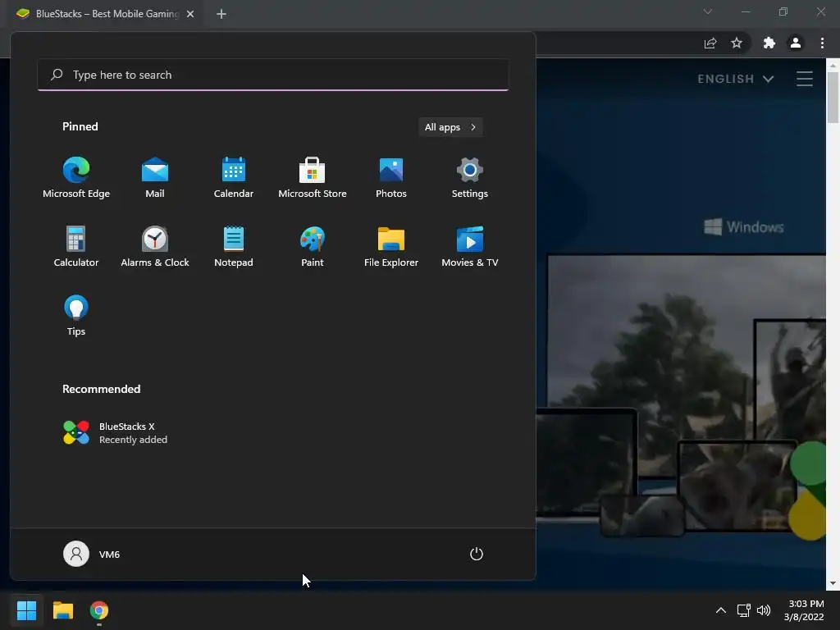
Task: Click the browser page scrollbar thumb
Action: (833, 97)
